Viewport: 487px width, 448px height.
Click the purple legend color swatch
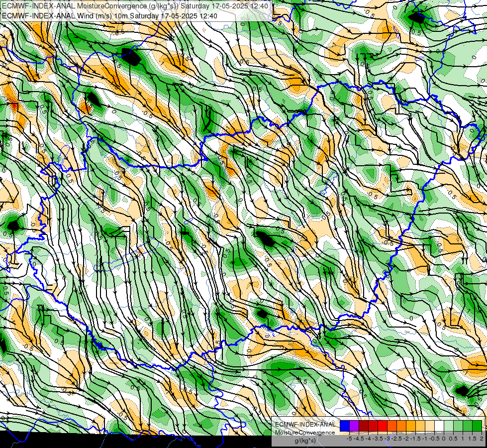(x=354, y=426)
